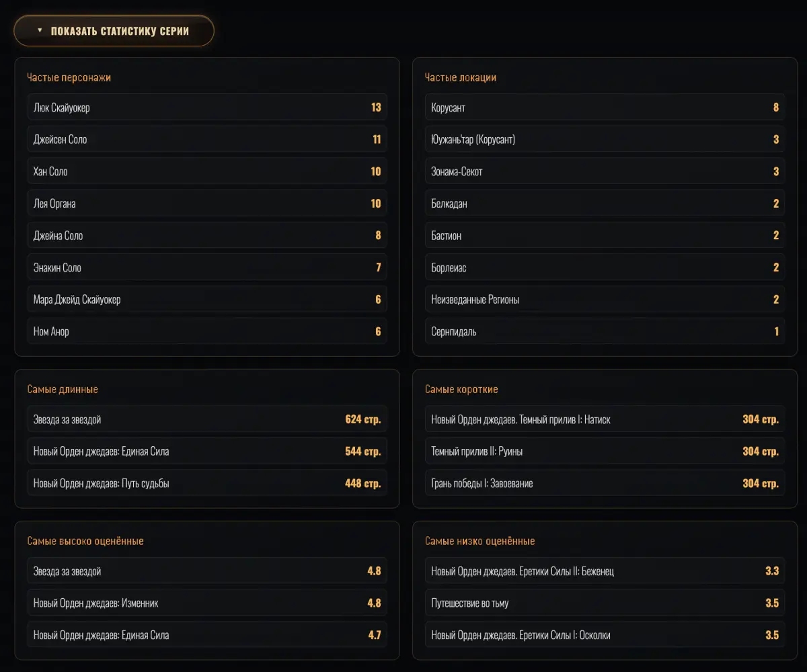The image size is (807, 672).
Task: Click the Самые высоко оценённые heading
Action: click(85, 541)
